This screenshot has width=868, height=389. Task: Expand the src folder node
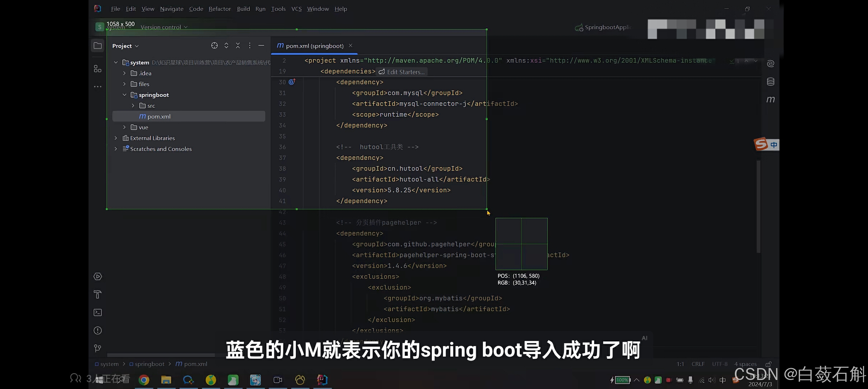pos(133,106)
